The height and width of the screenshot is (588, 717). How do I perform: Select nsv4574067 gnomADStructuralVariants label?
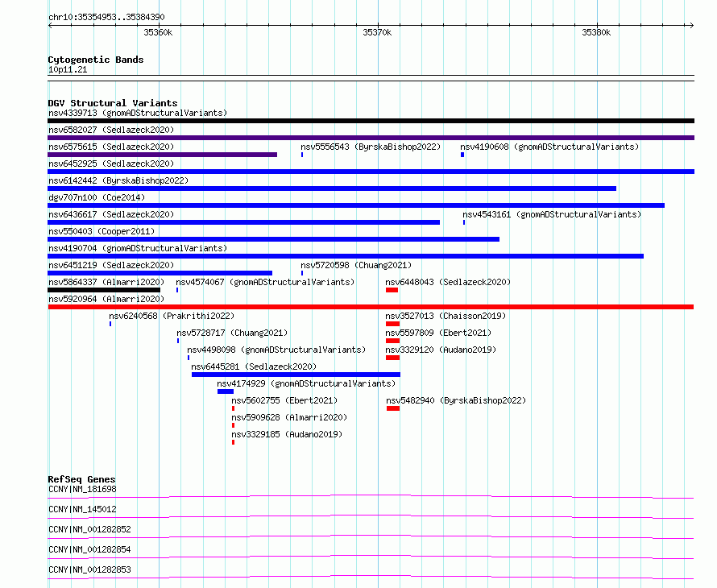(x=265, y=282)
